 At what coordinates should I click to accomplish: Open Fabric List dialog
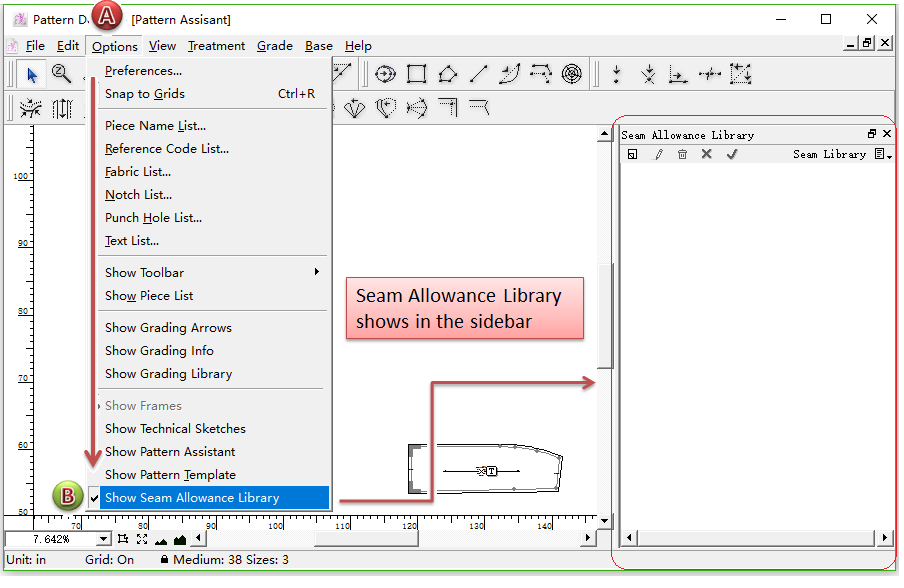tap(137, 172)
